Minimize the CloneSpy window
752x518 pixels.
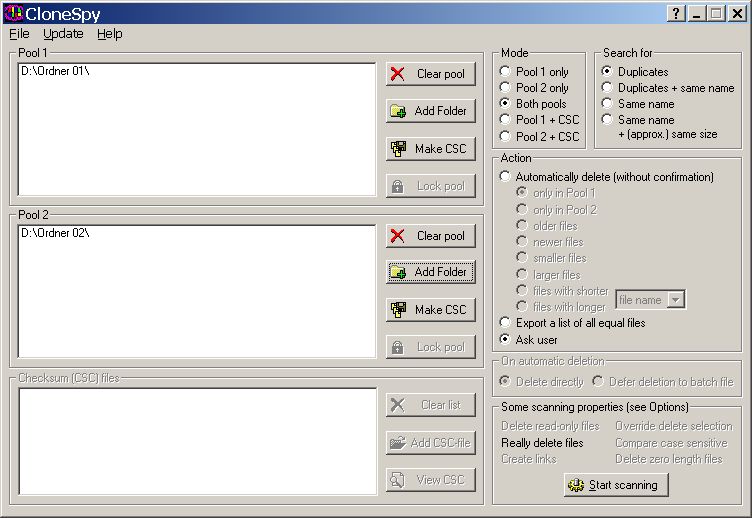pyautogui.click(x=696, y=13)
